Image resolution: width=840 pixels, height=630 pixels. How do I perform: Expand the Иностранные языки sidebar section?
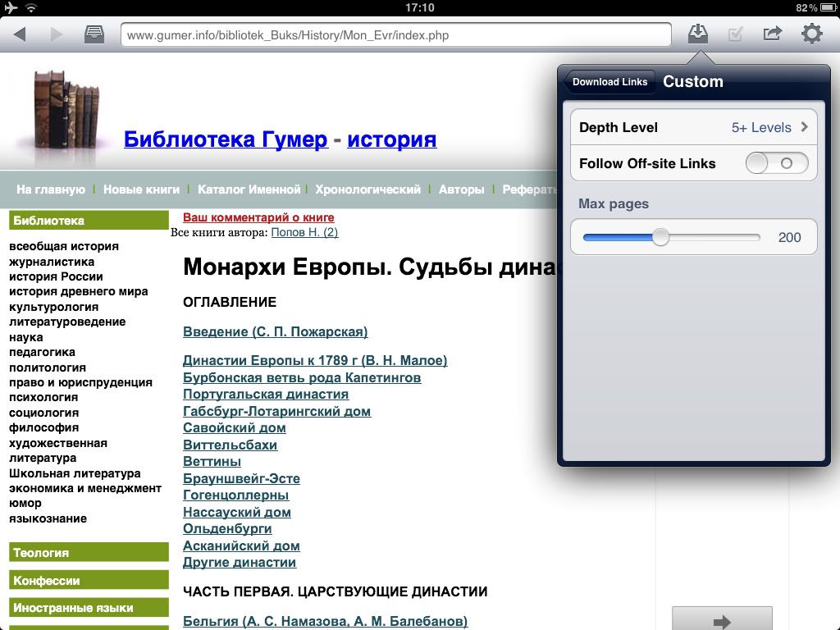click(73, 608)
